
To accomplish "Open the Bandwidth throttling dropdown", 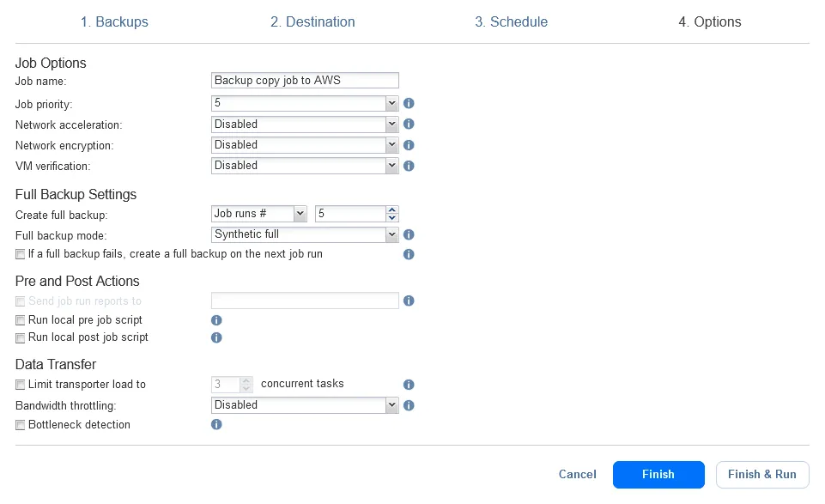I will [391, 404].
